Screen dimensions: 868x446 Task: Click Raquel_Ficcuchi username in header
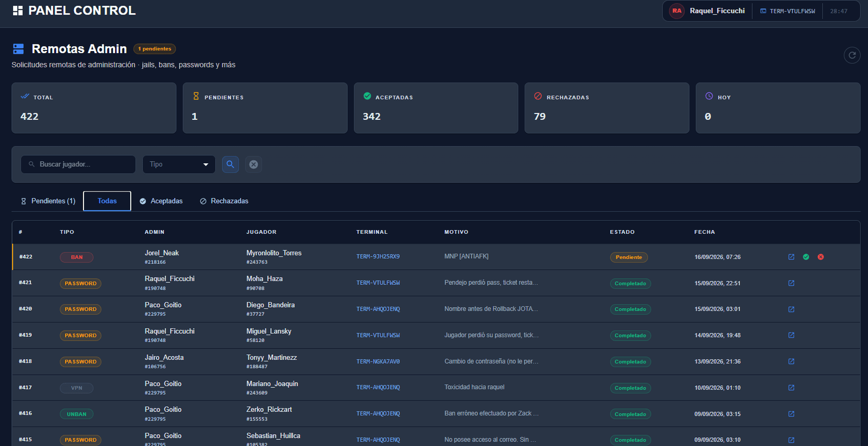point(717,11)
